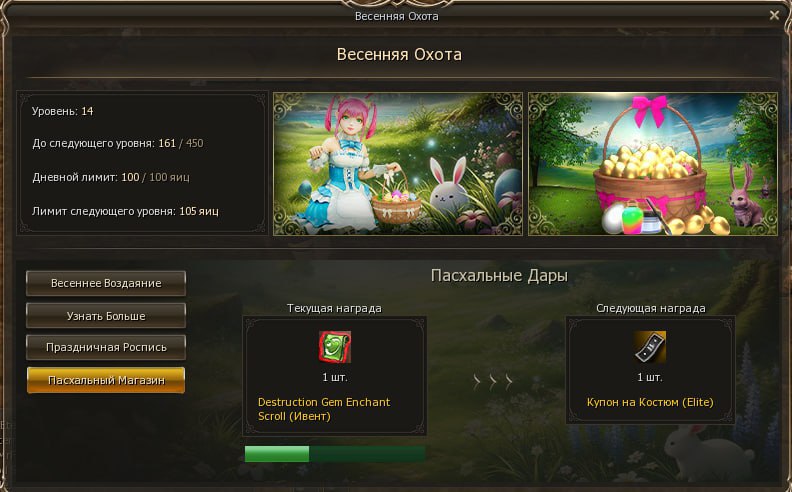Click the Купон на Костюм (Elite) label
792x492 pixels.
[650, 403]
